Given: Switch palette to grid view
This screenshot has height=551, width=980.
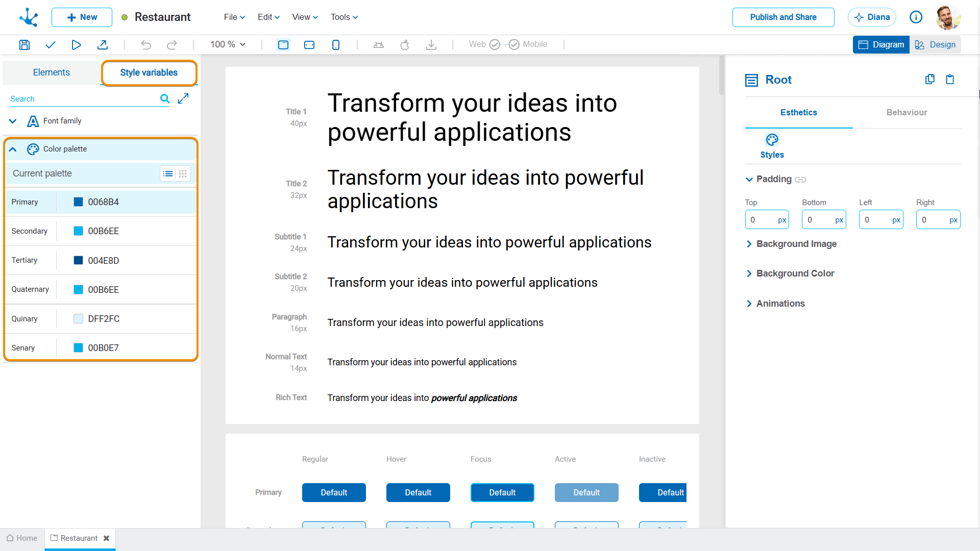Looking at the screenshot, I should [183, 174].
